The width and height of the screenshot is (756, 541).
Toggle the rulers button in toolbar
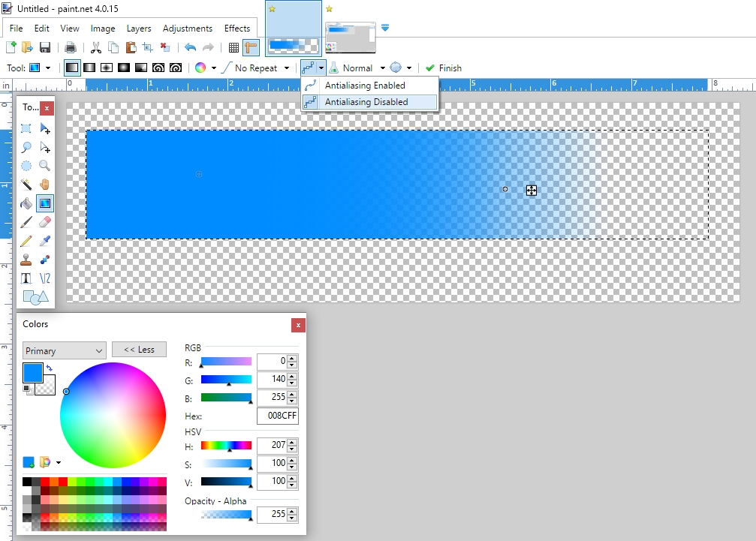click(x=251, y=47)
